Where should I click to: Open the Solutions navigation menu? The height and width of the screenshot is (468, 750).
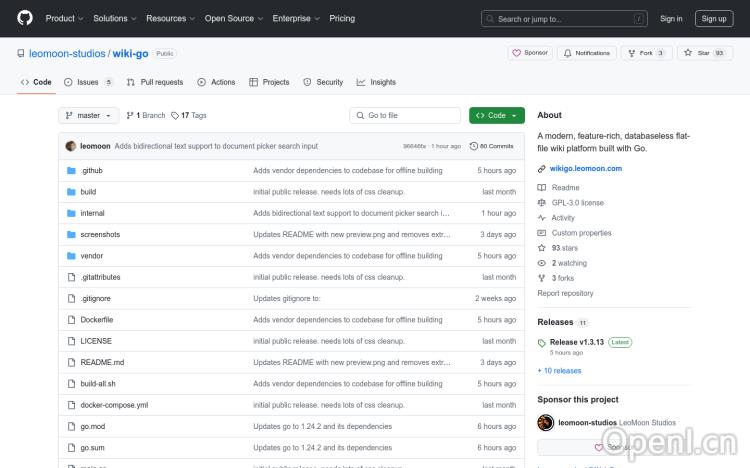coord(115,18)
